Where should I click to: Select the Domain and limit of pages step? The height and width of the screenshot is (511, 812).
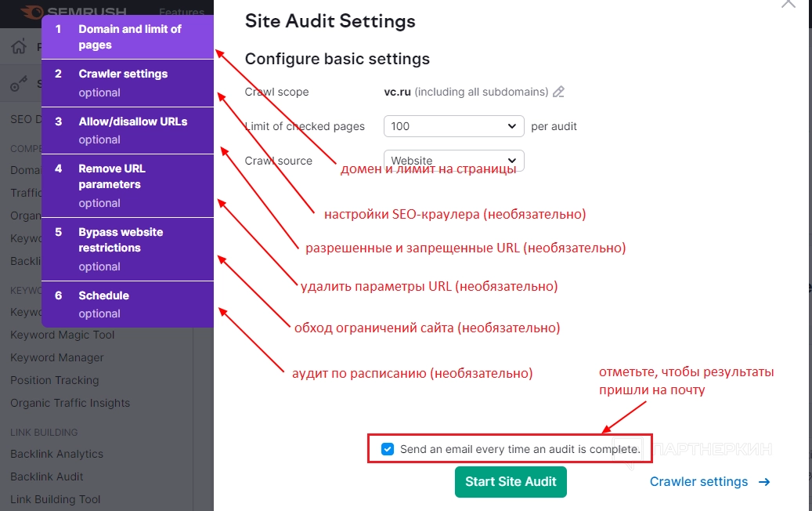127,37
